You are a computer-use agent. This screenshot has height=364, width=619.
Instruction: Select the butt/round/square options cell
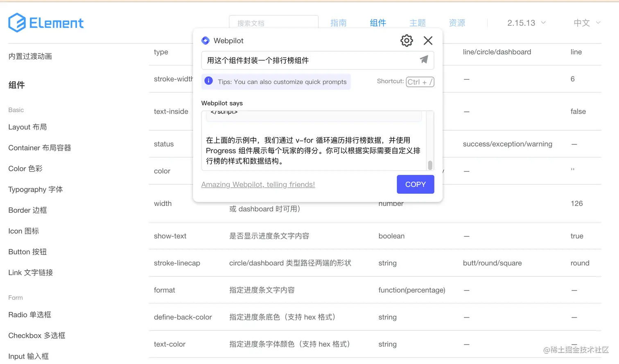pos(492,263)
